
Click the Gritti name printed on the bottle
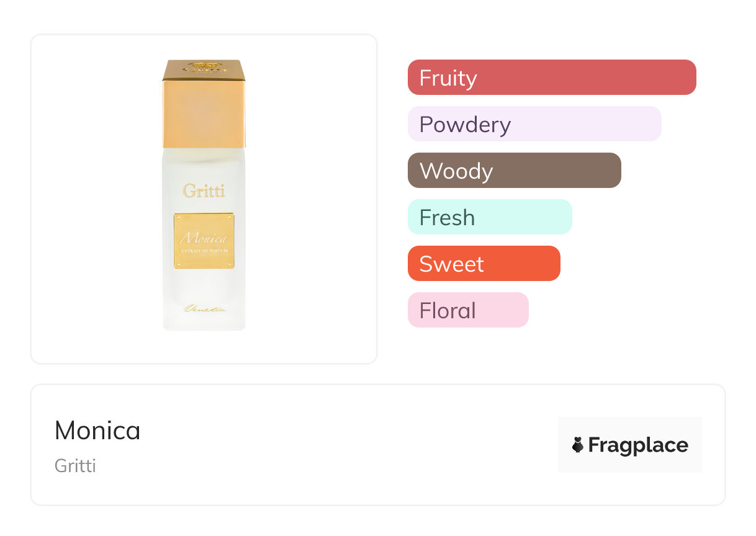pyautogui.click(x=204, y=191)
